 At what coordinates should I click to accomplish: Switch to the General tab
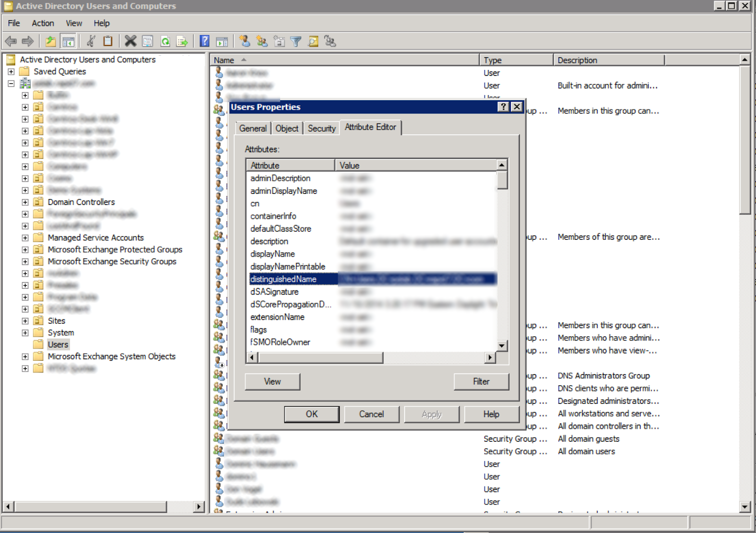253,128
